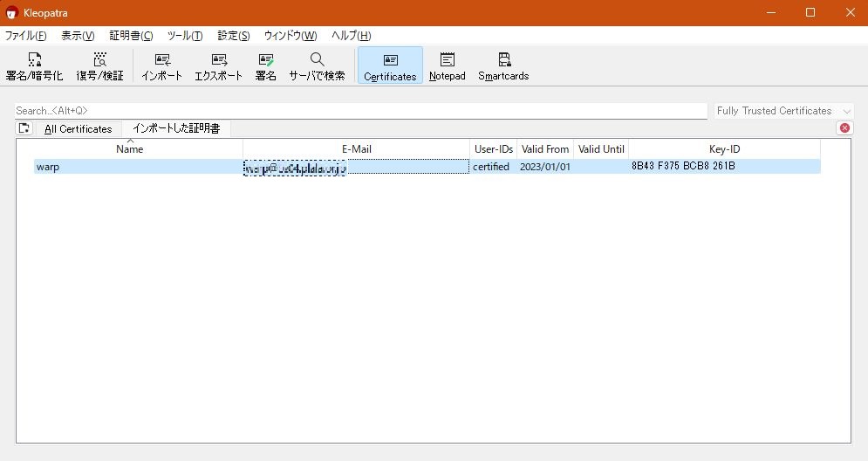Minimize the Kleopatra window
This screenshot has height=461, width=868.
pyautogui.click(x=771, y=12)
